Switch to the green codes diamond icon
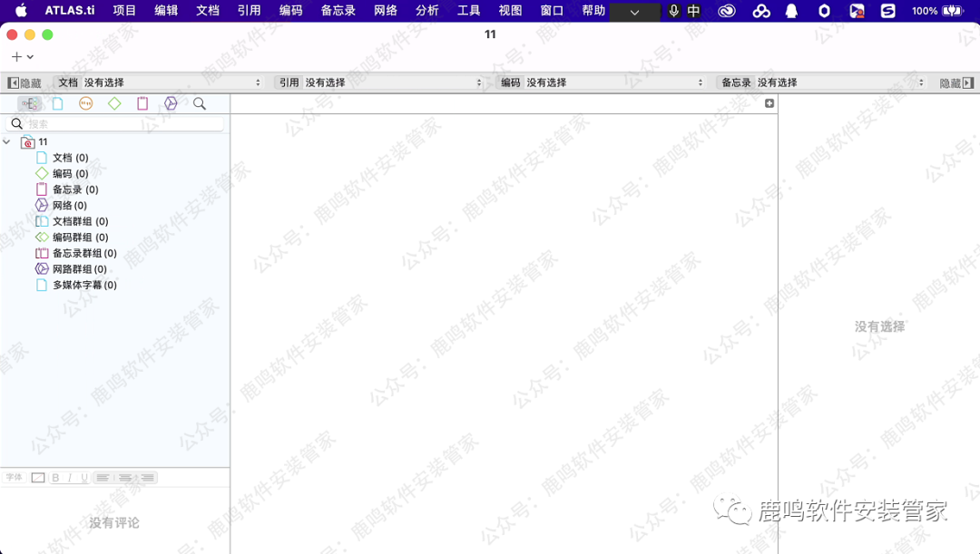Image resolution: width=980 pixels, height=554 pixels. pos(114,104)
